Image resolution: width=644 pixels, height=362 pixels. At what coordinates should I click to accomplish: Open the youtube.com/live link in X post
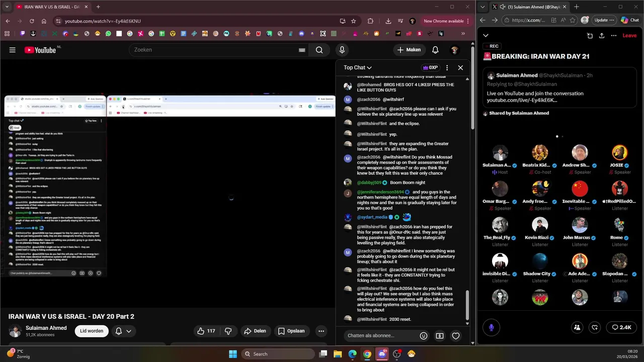pos(522,100)
